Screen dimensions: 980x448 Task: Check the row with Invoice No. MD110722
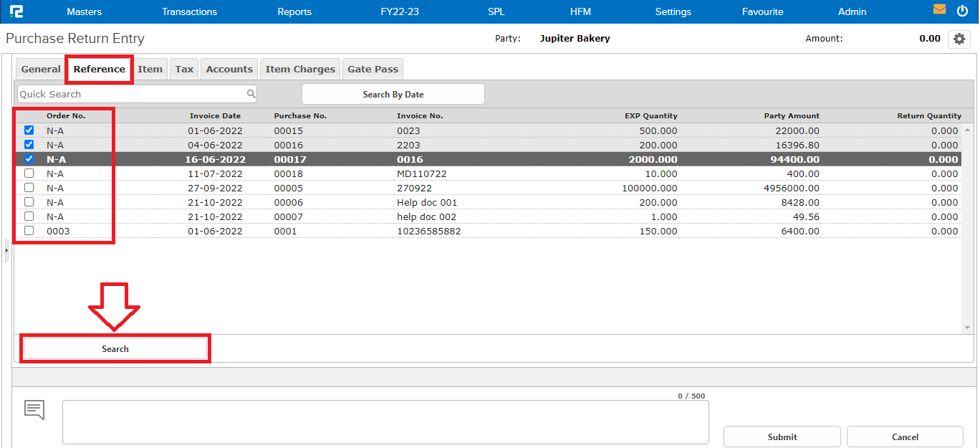[29, 173]
